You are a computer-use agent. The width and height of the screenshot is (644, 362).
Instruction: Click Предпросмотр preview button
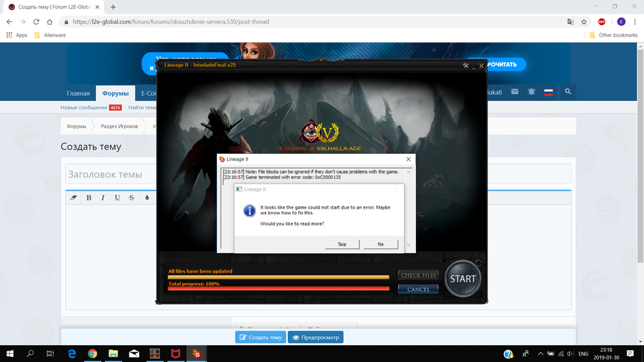[x=316, y=338]
